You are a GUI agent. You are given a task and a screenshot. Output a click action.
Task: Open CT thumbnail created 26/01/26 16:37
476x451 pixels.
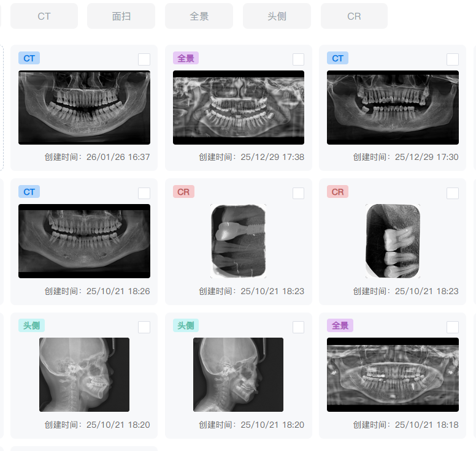pos(85,107)
